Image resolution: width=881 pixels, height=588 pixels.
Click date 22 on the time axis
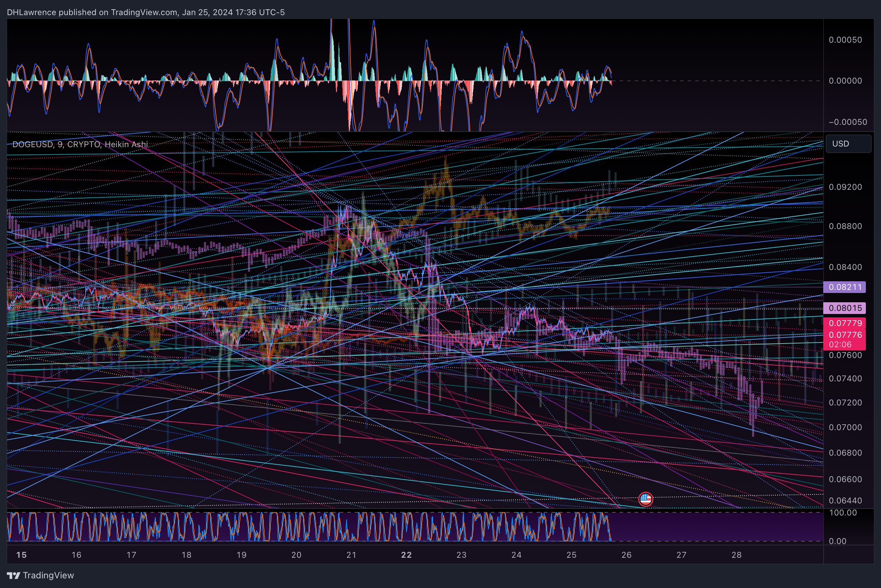pos(406,555)
